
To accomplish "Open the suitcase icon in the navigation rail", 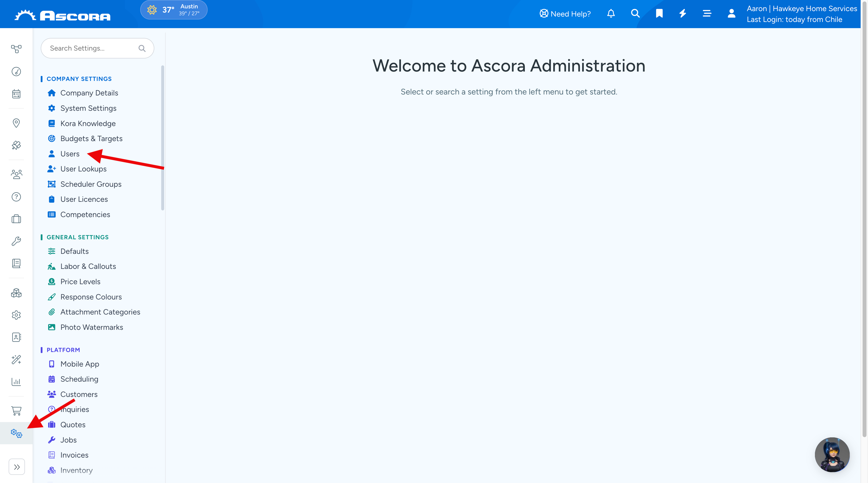I will [16, 219].
